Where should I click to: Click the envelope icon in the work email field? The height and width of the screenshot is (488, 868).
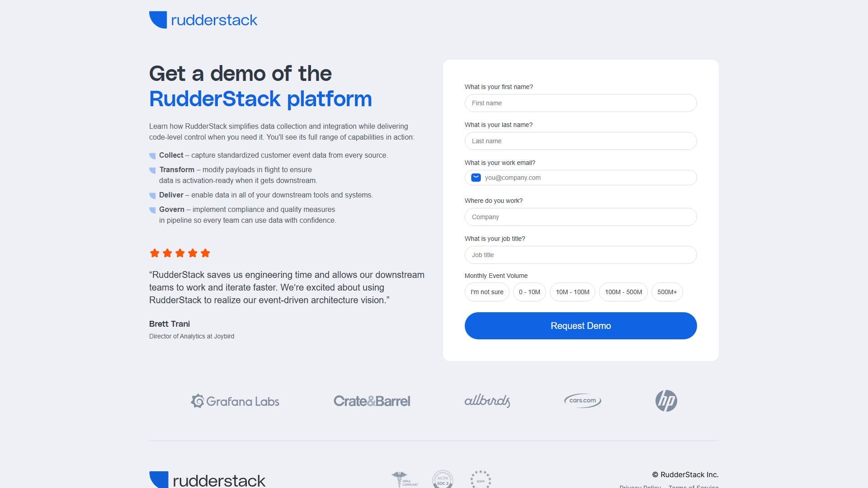pos(476,178)
